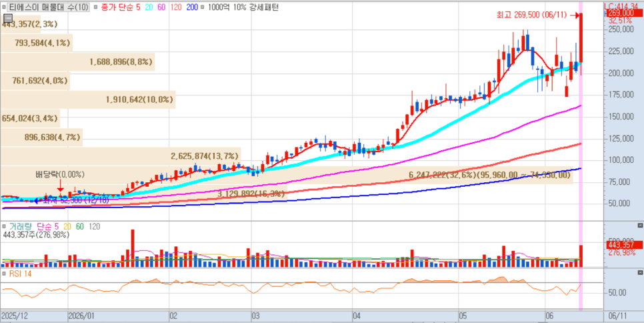
Task: Click the red 269,000 current price tag
Action: [x=624, y=13]
